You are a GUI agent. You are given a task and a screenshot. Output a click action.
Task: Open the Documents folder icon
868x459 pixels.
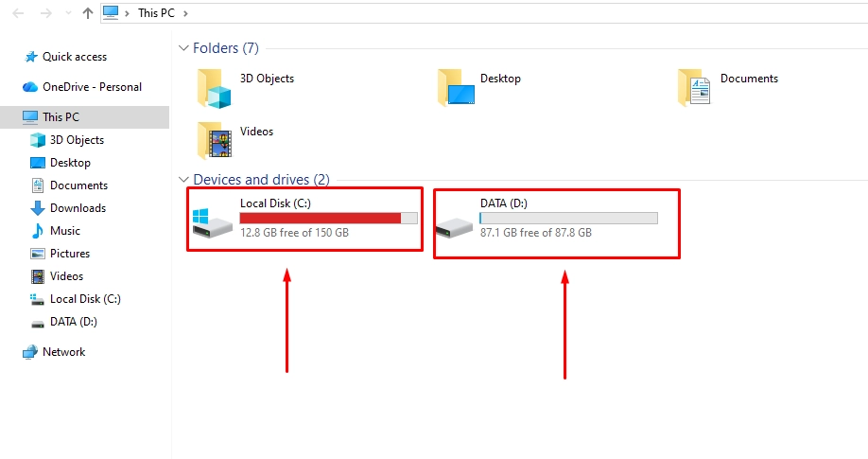(695, 90)
